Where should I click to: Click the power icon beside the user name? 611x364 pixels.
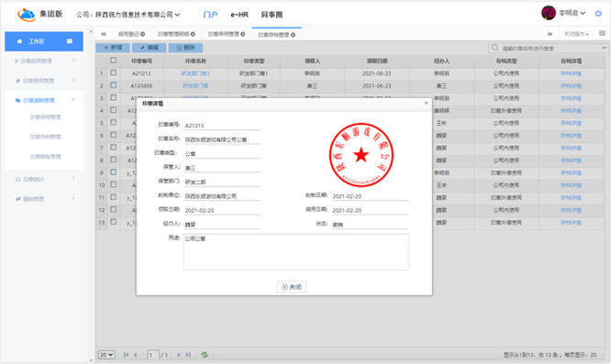(x=598, y=13)
